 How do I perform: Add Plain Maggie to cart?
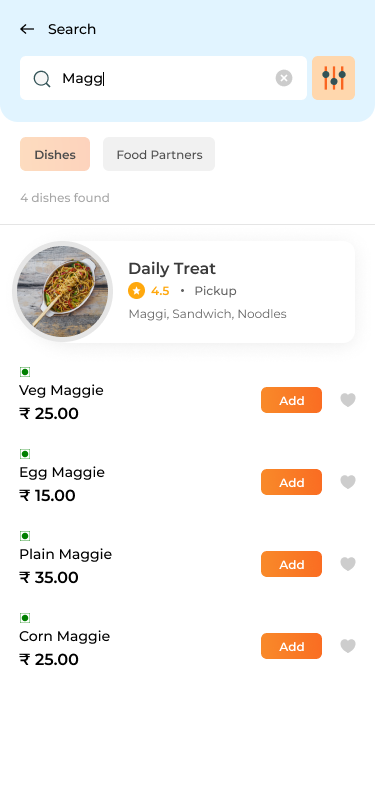tap(292, 564)
